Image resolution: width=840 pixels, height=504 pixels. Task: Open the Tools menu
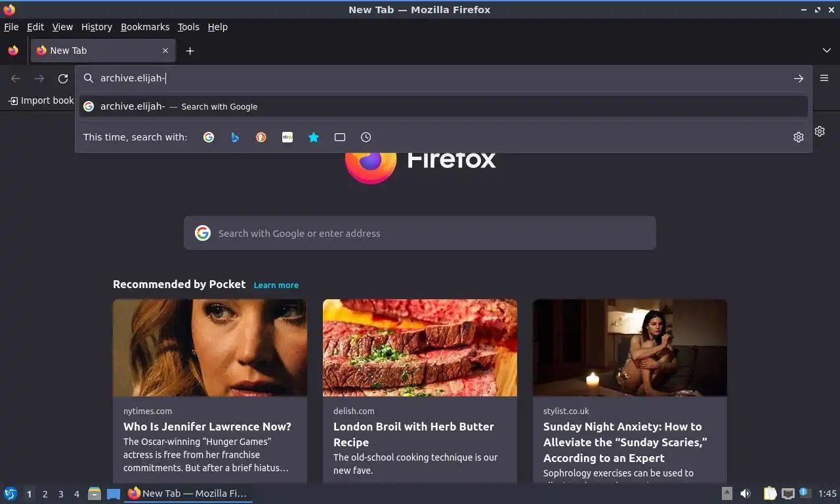point(188,27)
